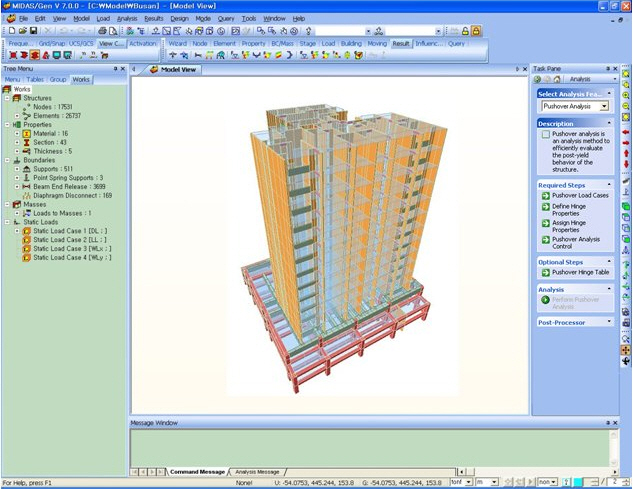Click the Save file icon in toolbar
Screen dimensions: 633x489
tap(33, 31)
